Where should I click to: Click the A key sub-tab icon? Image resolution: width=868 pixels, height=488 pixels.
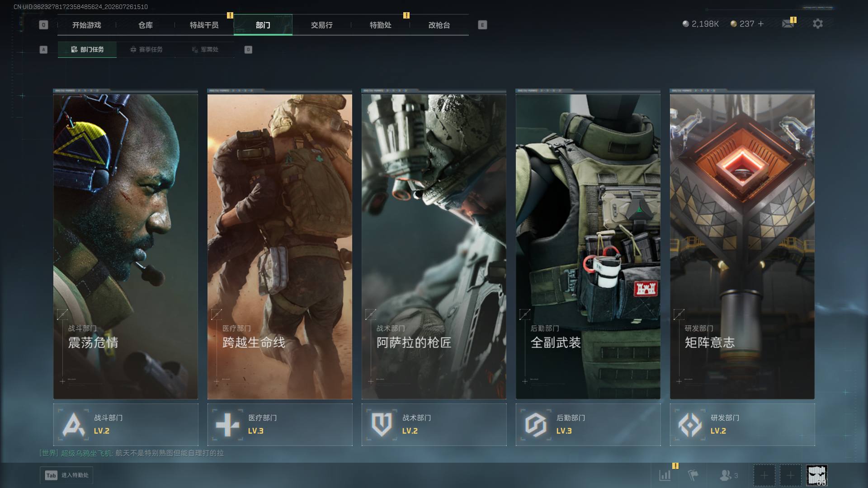(43, 50)
